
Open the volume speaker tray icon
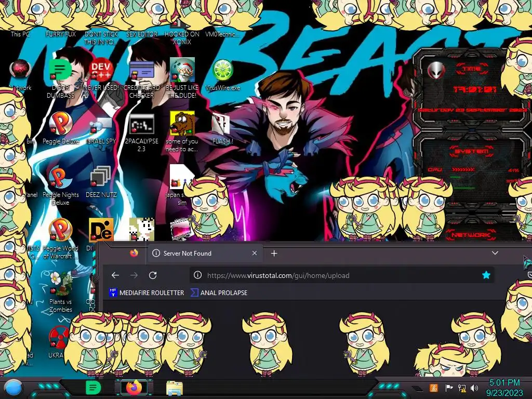coord(474,388)
